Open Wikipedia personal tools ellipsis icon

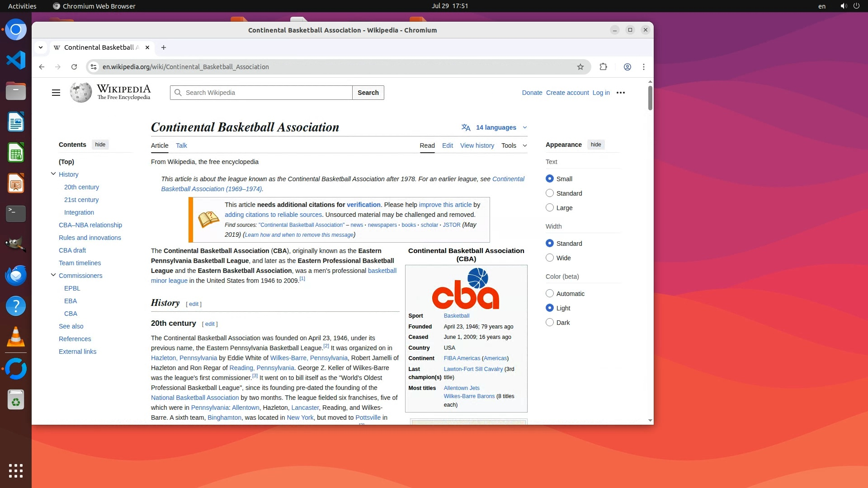coord(621,93)
